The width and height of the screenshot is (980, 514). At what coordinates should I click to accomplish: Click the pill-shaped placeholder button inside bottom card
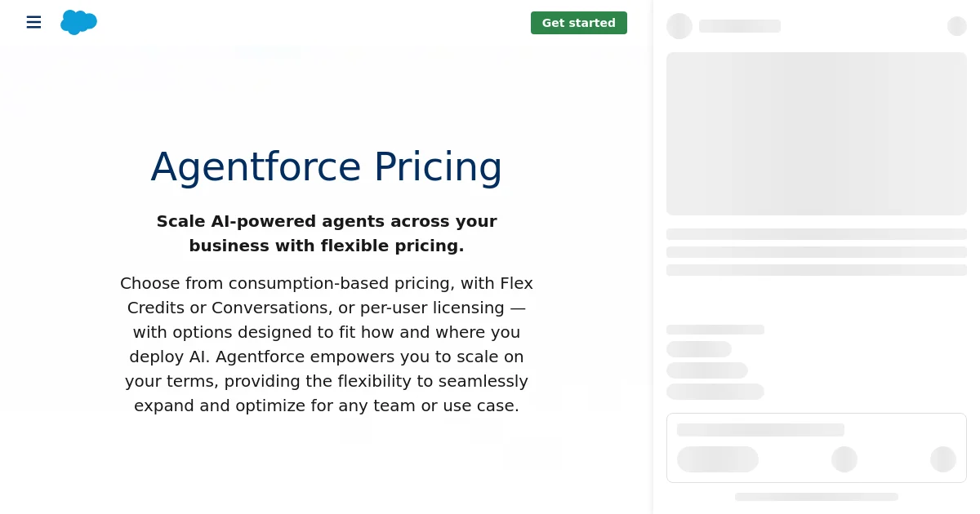coord(718,459)
